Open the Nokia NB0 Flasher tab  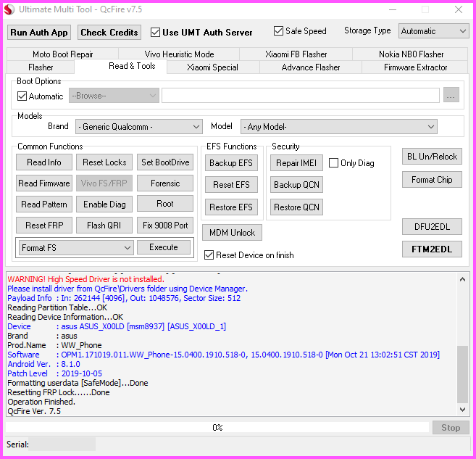pyautogui.click(x=411, y=54)
